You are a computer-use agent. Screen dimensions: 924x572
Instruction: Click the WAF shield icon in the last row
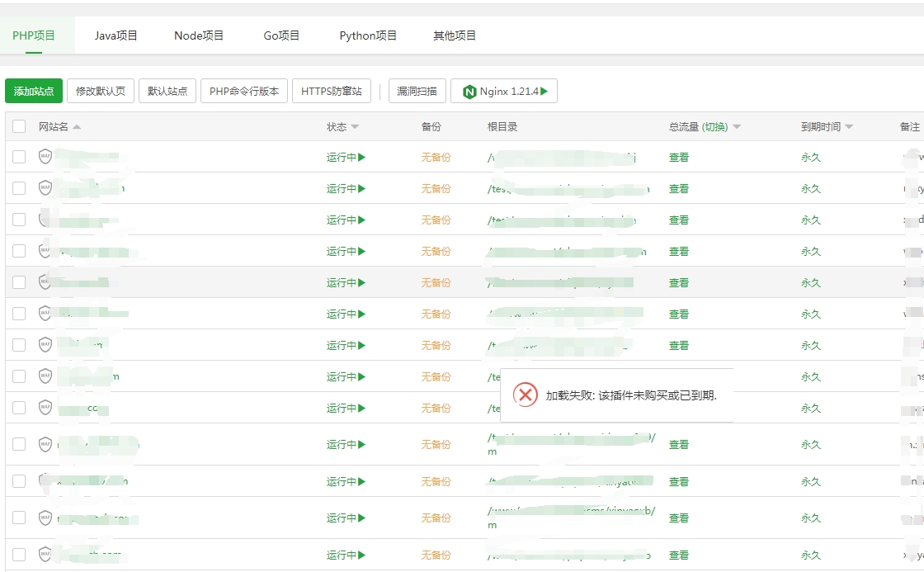(45, 555)
